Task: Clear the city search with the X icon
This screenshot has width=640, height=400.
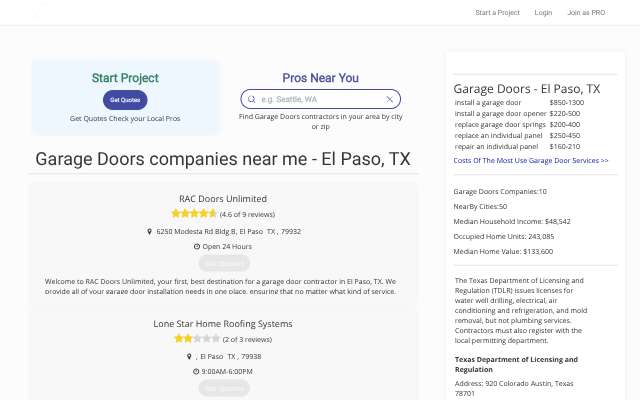Action: tap(390, 99)
